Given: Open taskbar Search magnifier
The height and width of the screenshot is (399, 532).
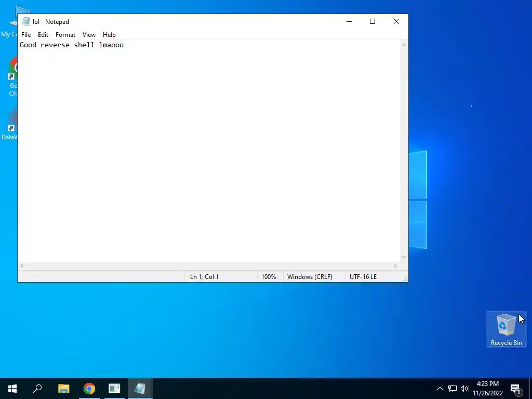Looking at the screenshot, I should 37,389.
